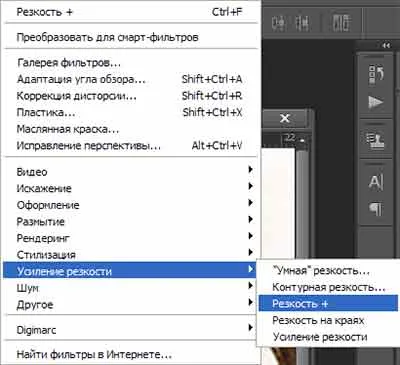Choose "Умная" резкость... in submenu
400x365 pixels.
point(328,270)
